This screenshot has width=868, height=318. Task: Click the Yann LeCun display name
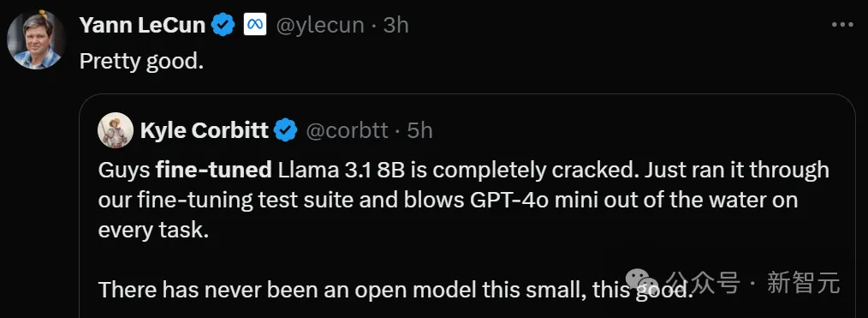pyautogui.click(x=142, y=25)
